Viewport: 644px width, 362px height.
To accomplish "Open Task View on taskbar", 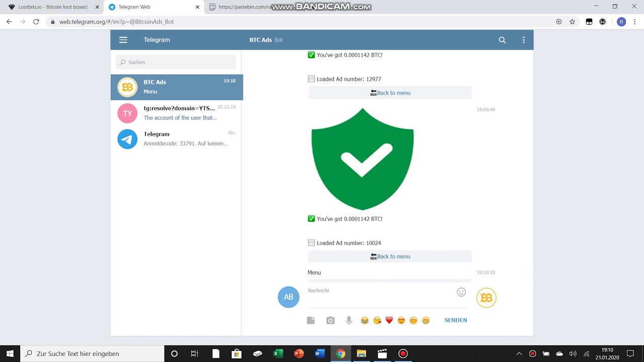I will click(x=195, y=353).
